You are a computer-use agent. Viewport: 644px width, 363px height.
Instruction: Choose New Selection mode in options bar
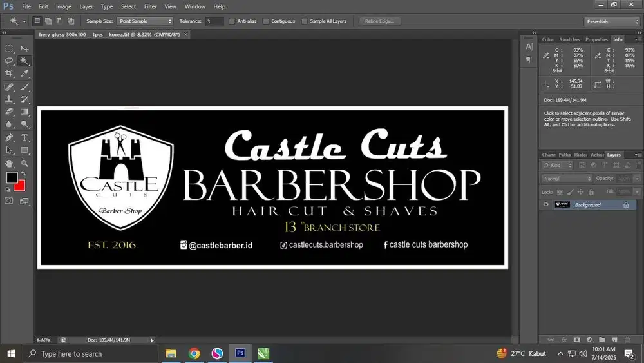tap(37, 21)
